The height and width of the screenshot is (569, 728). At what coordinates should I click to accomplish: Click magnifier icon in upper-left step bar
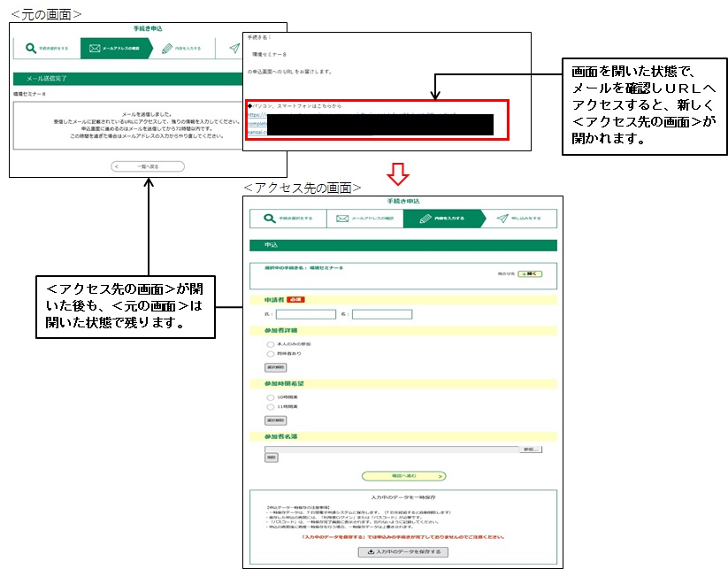(x=31, y=48)
